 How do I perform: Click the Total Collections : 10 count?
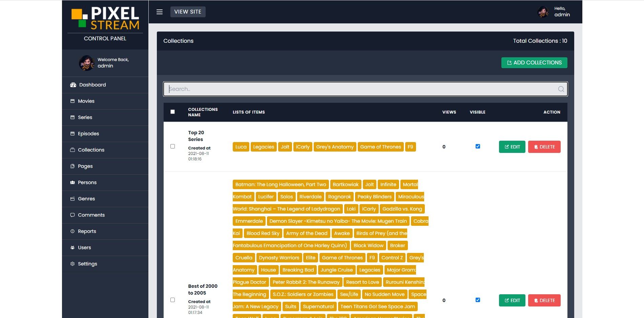point(540,41)
